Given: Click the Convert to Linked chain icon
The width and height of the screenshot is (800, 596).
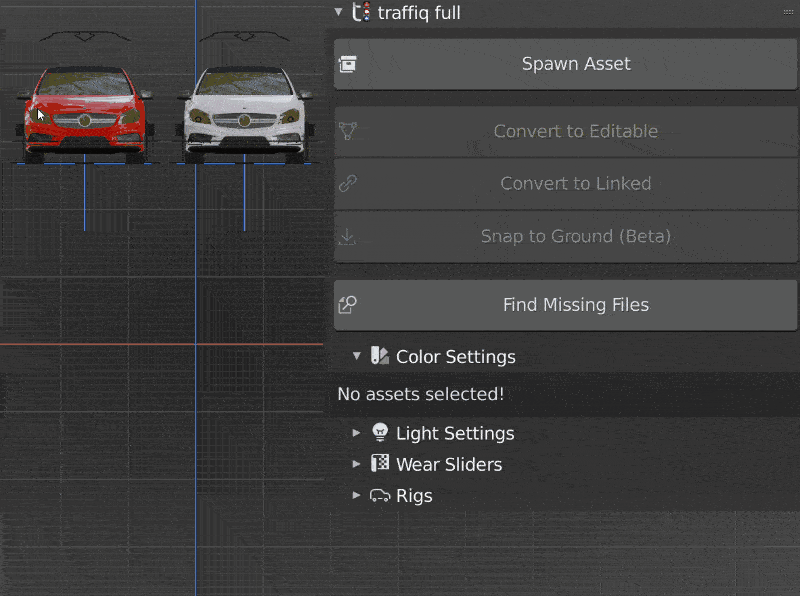Looking at the screenshot, I should tap(347, 183).
